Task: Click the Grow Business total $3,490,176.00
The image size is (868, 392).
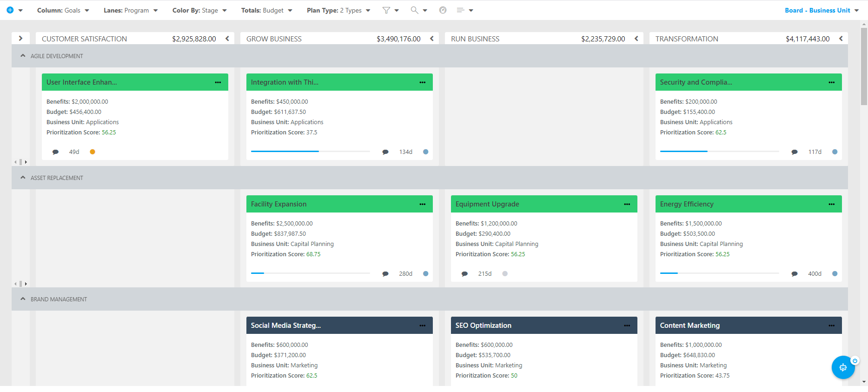Action: pos(398,39)
